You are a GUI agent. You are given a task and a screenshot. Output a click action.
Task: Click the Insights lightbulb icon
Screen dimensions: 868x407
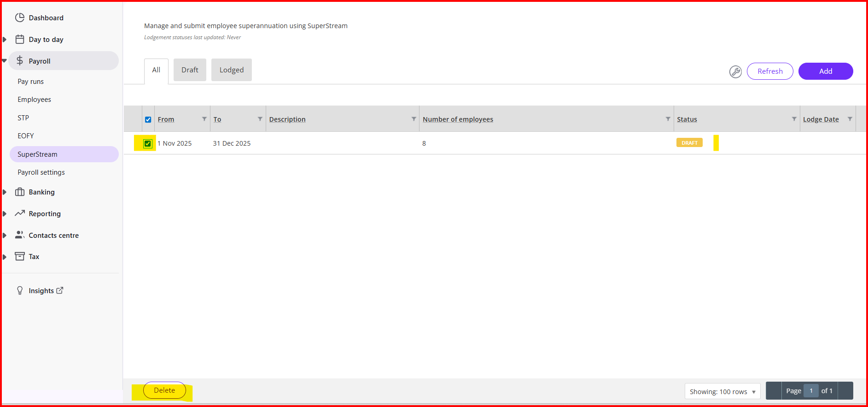[x=20, y=290]
